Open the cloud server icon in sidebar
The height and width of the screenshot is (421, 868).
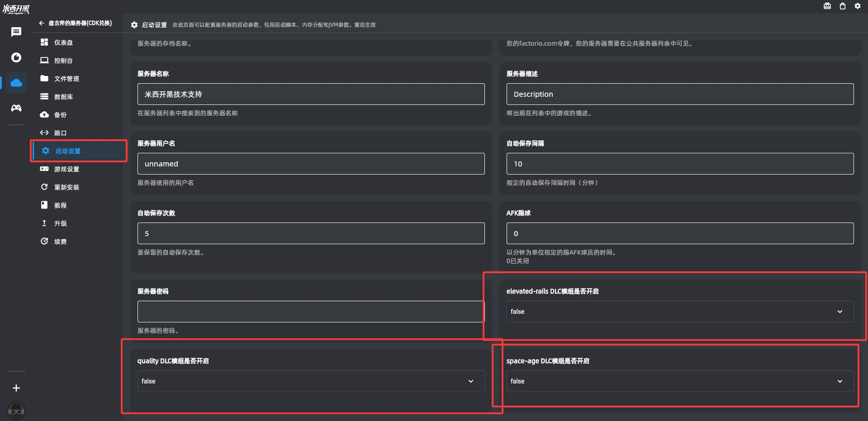click(16, 83)
